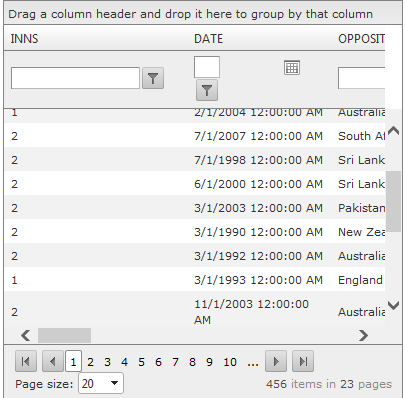Screen dimensions: 405x398
Task: Sort by the INNS column header
Action: coord(24,39)
